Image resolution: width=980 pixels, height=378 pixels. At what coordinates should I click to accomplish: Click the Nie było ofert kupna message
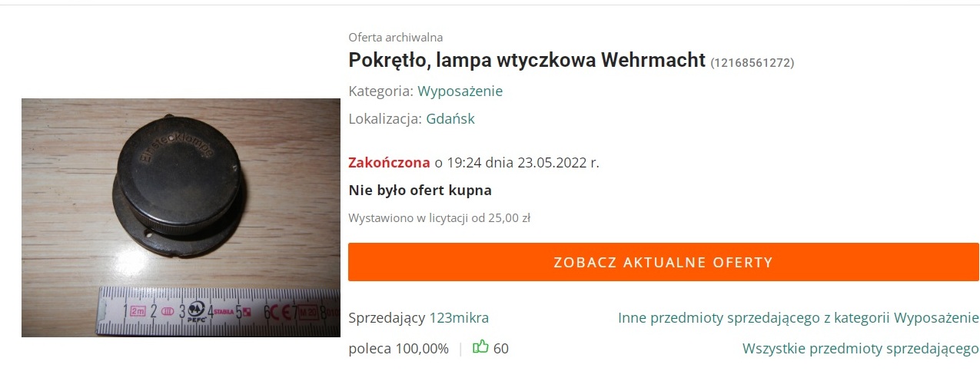coord(420,190)
